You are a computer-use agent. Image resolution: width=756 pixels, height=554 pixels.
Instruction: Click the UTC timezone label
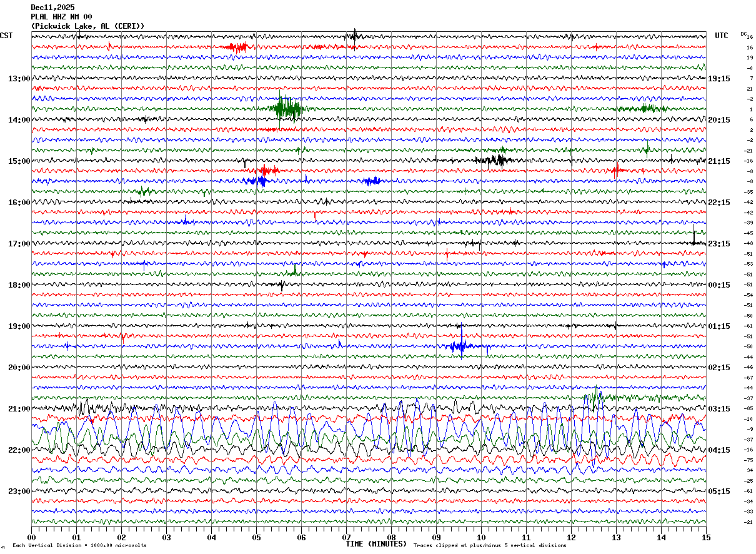coord(722,36)
